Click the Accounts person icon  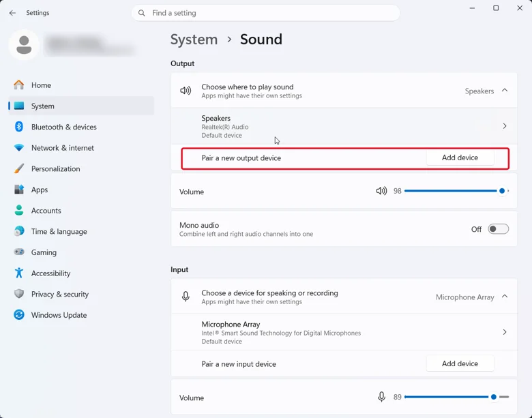pyautogui.click(x=19, y=210)
